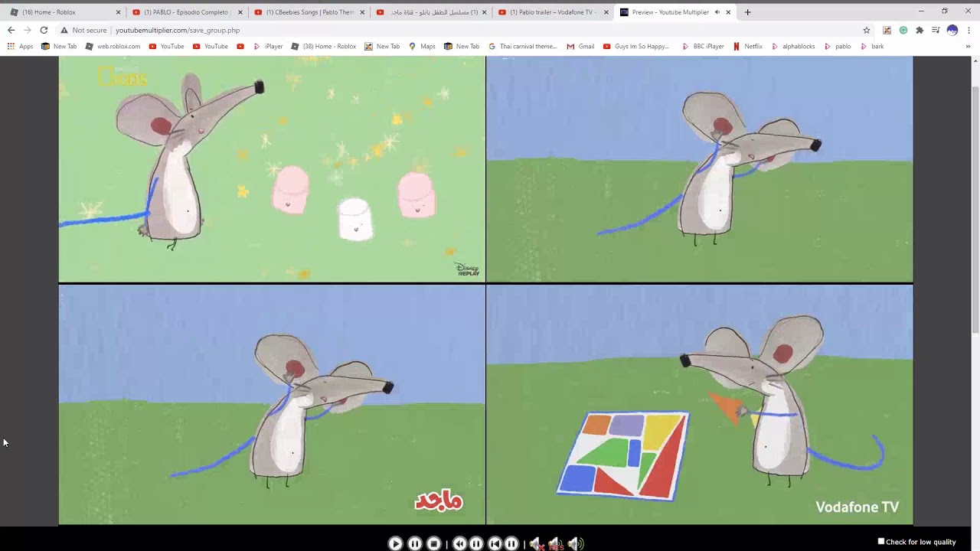
Task: Open the BBC iPlayer bookmark
Action: click(703, 47)
